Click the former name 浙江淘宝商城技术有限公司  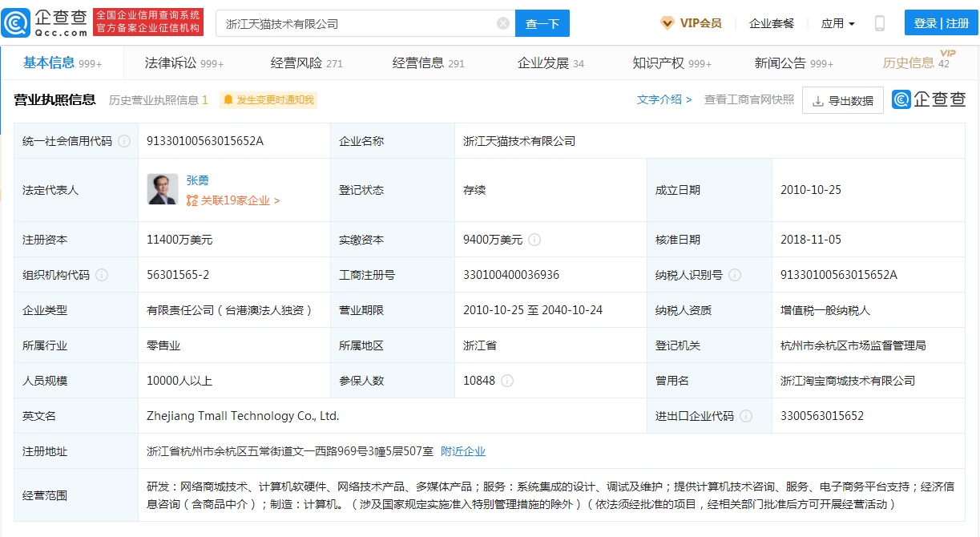848,381
